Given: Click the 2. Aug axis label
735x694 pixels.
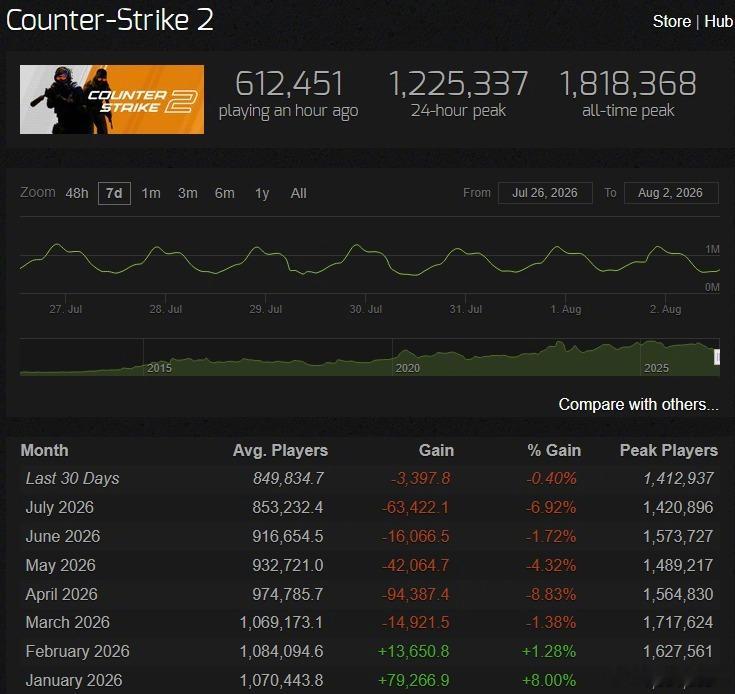Looking at the screenshot, I should (x=665, y=309).
